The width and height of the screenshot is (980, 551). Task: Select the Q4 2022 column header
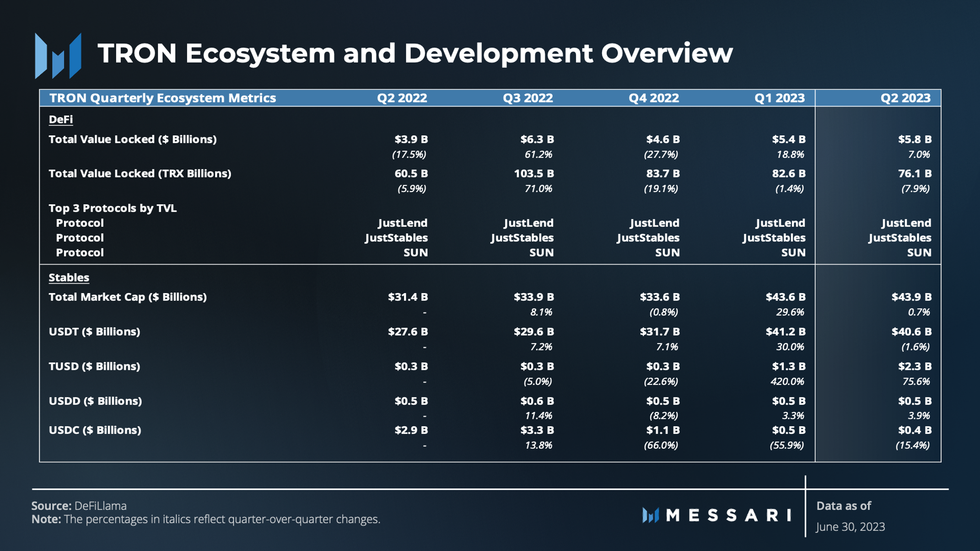point(653,98)
